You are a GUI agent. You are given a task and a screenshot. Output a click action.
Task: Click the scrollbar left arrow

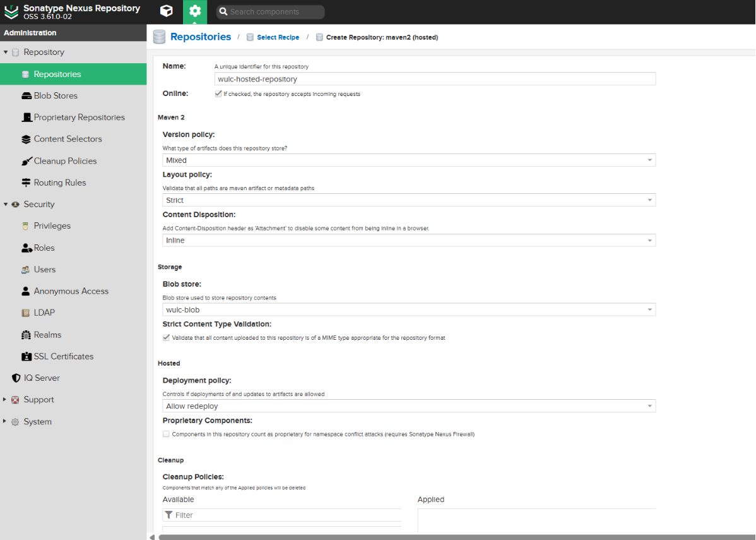pos(152,537)
